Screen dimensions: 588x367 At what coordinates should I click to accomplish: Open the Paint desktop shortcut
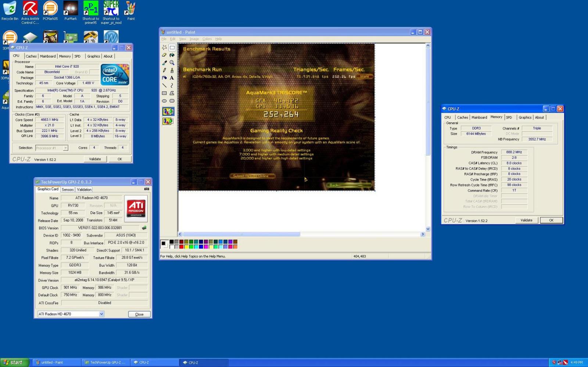(x=131, y=11)
